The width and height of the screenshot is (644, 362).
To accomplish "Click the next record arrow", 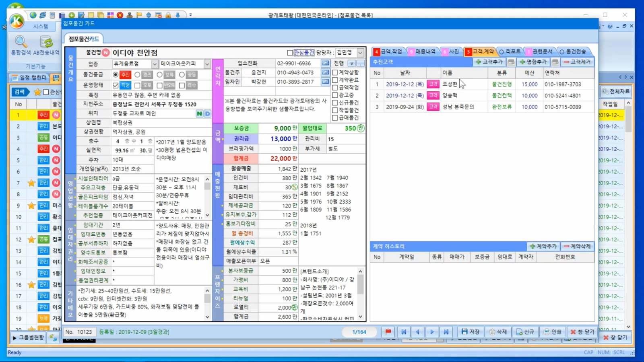I will tap(432, 332).
